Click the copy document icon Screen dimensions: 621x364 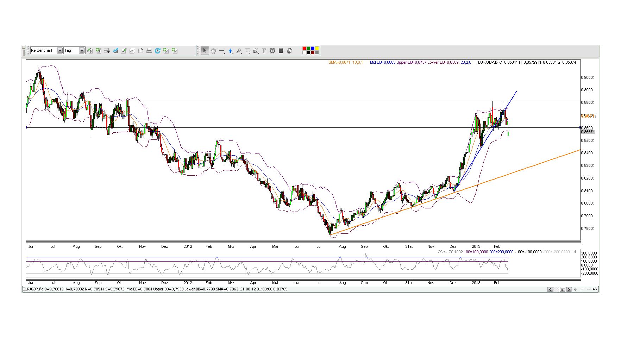coord(140,51)
